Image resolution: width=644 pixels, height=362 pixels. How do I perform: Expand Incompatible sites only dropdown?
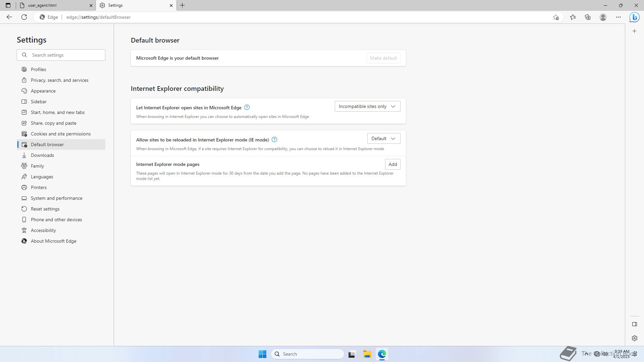point(367,106)
